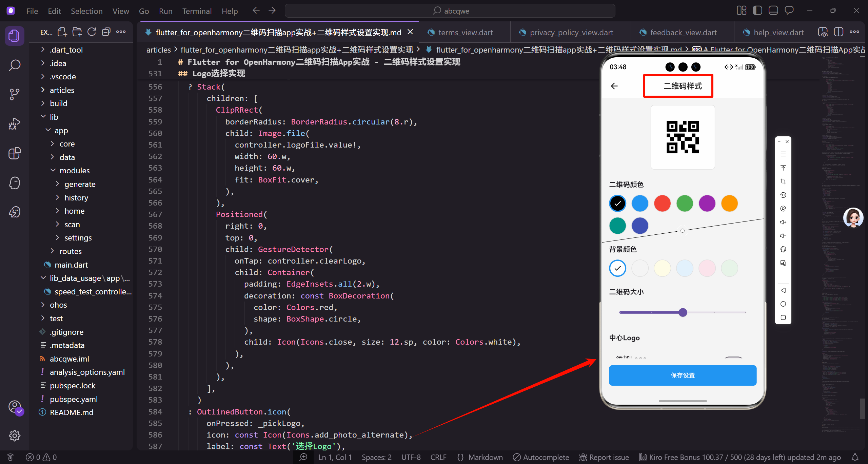The width and height of the screenshot is (868, 464).
Task: Open the Terminal menu
Action: pyautogui.click(x=197, y=11)
